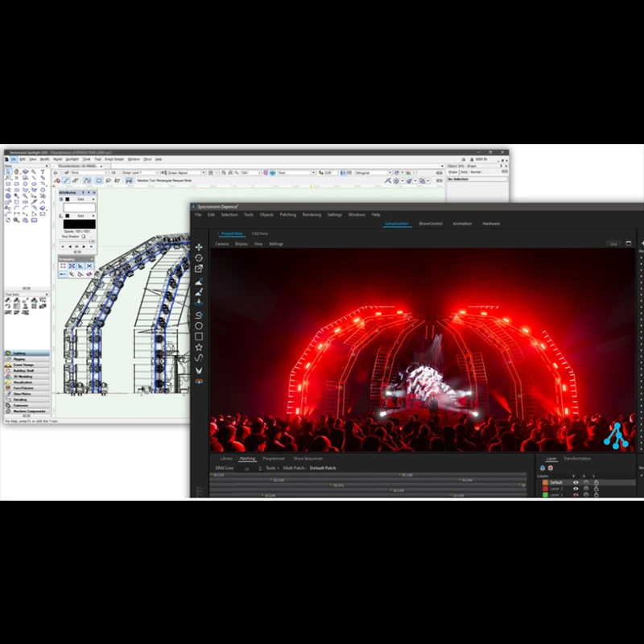
Task: Switch to CAD View tab
Action: coord(259,233)
